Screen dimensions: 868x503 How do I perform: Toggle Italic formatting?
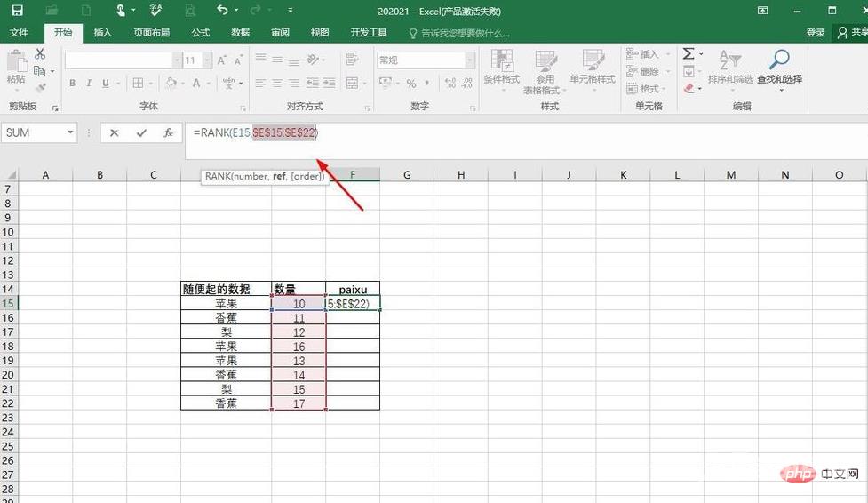(90, 84)
